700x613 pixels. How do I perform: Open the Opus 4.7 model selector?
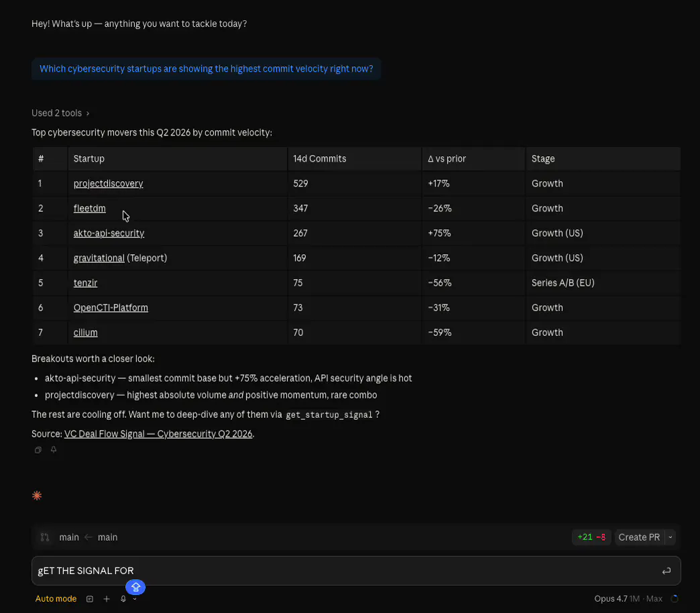tap(610, 599)
